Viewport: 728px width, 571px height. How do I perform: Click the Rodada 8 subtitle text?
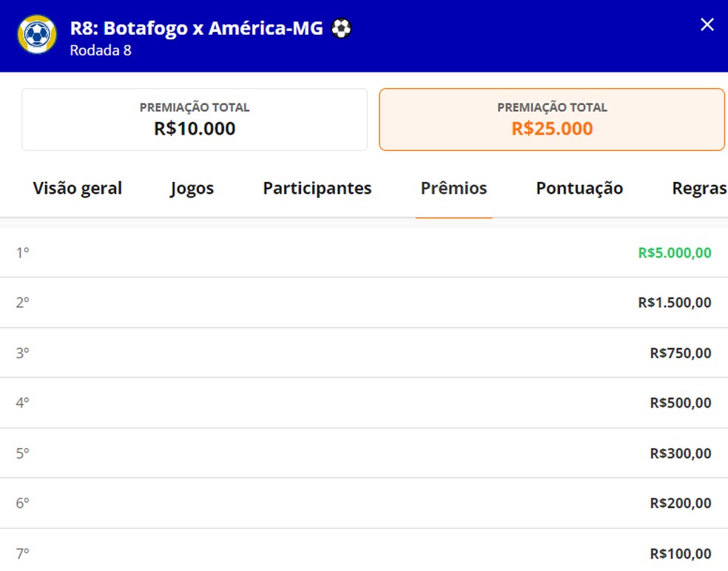(100, 52)
